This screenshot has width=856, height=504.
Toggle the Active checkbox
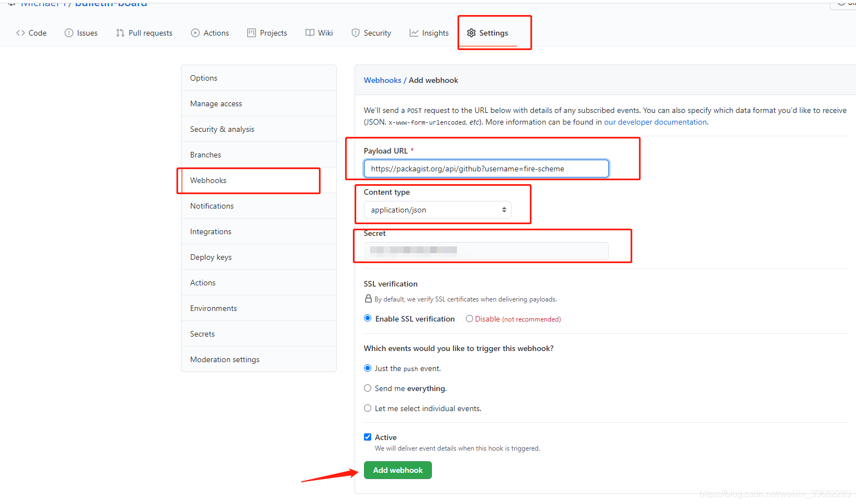[368, 437]
